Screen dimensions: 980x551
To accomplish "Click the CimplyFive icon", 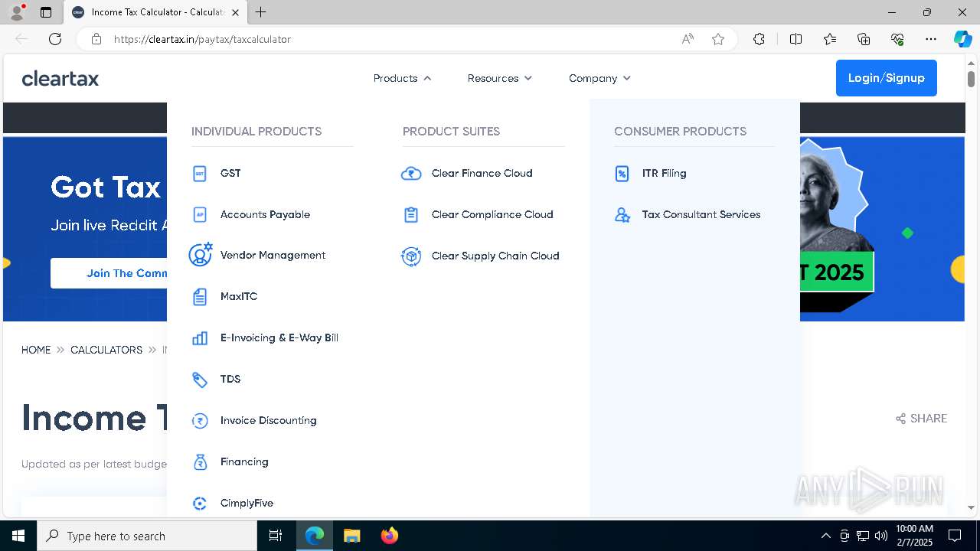I will (200, 504).
